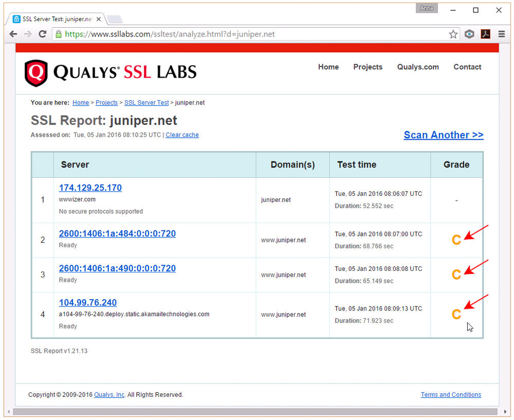Open the Projects nav menu item

pyautogui.click(x=368, y=67)
